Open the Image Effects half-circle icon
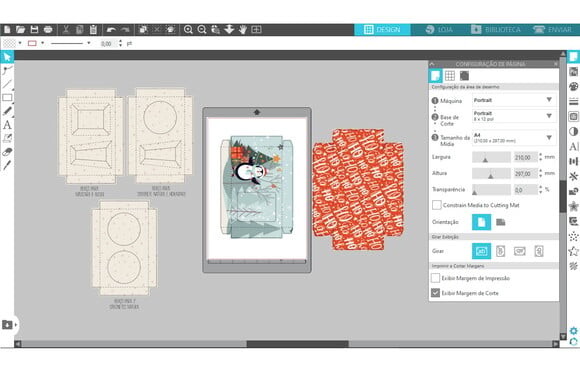The height and width of the screenshot is (369, 580). click(573, 131)
